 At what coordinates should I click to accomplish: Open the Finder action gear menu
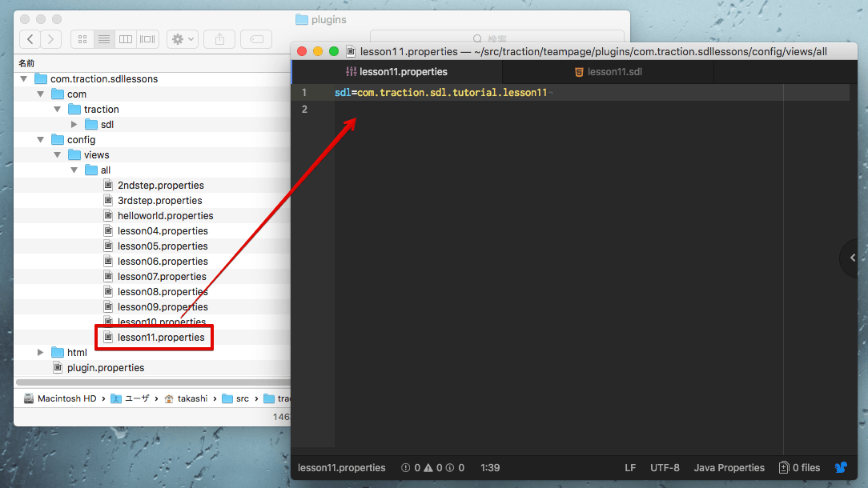click(x=182, y=39)
